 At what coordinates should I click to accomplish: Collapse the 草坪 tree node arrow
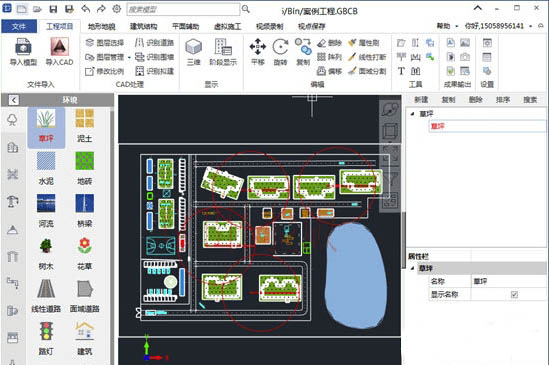coord(412,114)
